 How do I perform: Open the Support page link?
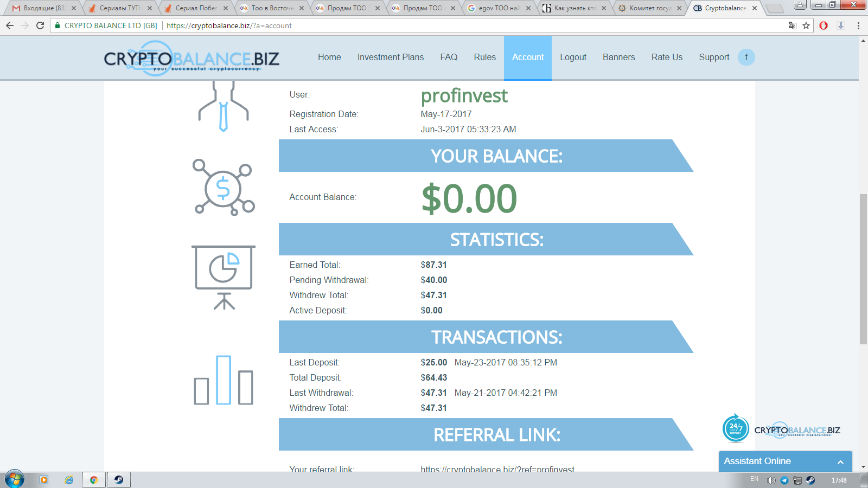pos(714,57)
